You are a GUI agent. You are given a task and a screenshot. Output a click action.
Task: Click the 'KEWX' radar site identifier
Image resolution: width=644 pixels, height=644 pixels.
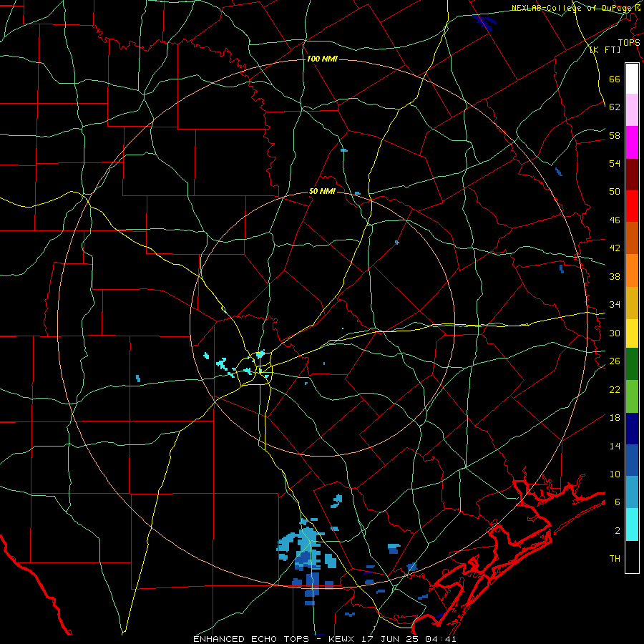coord(343,639)
